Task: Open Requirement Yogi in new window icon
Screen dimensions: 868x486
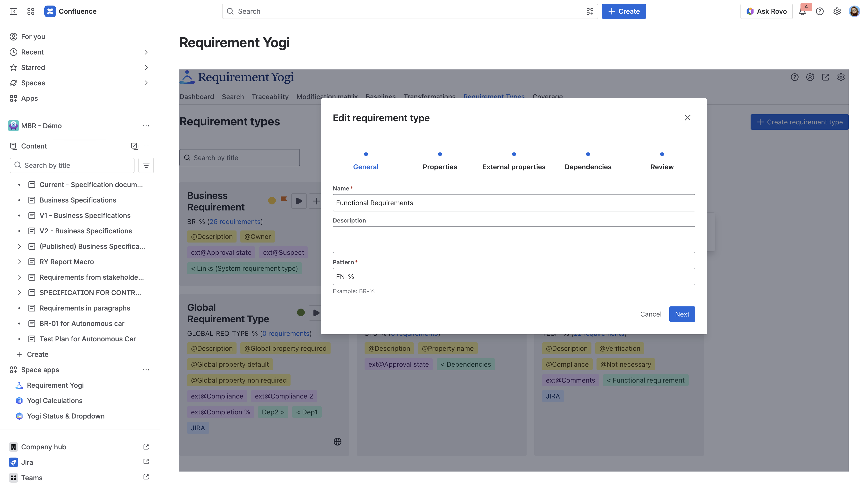Action: (826, 77)
